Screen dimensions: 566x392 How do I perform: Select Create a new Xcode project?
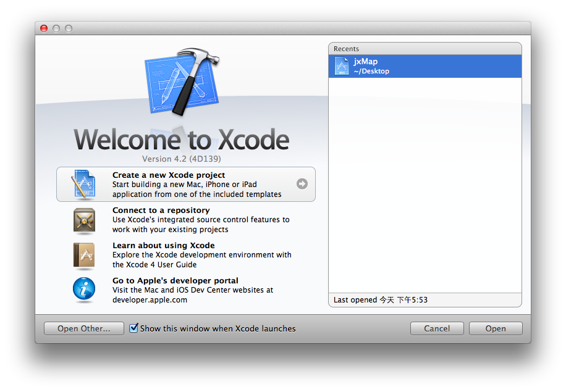point(186,185)
